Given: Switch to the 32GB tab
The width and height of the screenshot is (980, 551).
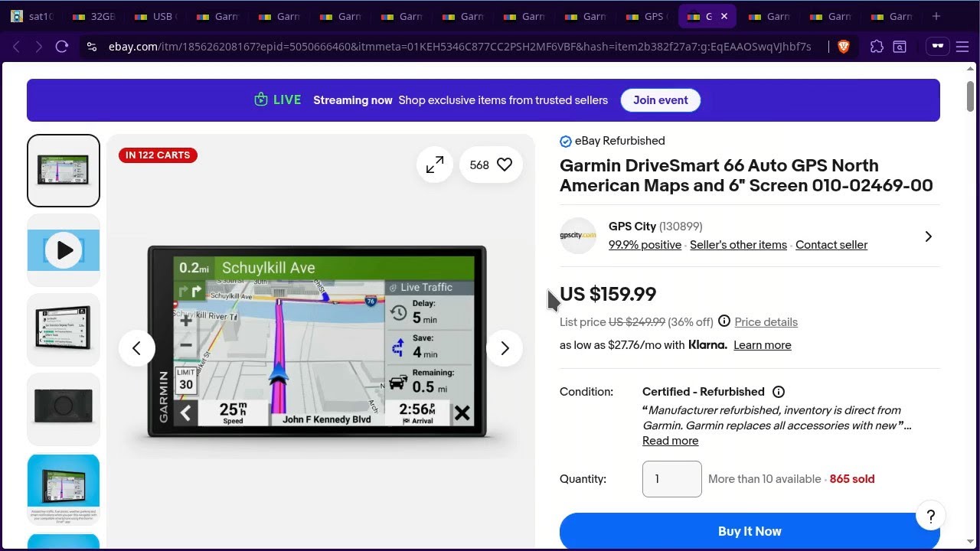Looking at the screenshot, I should (x=94, y=16).
